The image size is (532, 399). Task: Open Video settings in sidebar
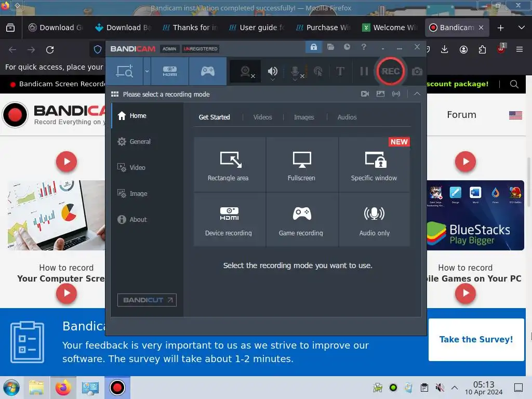[x=147, y=167]
